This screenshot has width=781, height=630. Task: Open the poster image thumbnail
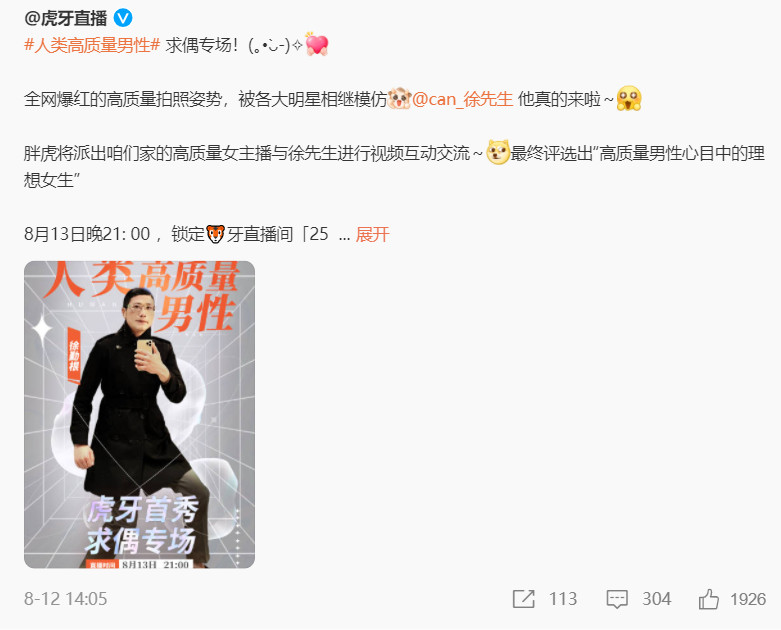[x=139, y=414]
